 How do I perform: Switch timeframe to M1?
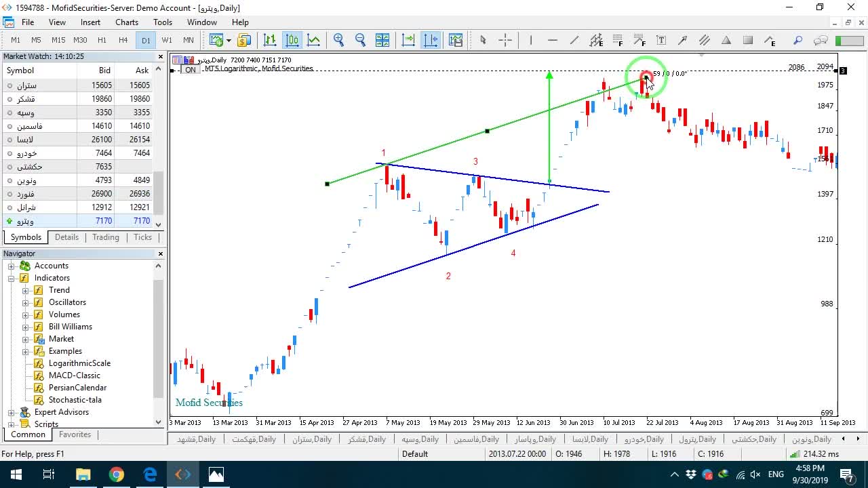[x=16, y=40]
